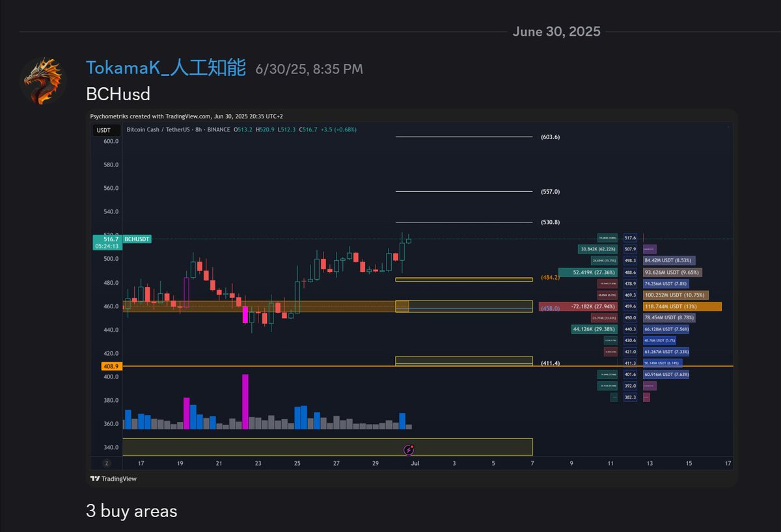Open the TokamaK_人工知能 username profile
Viewport: 781px width, 532px height.
coord(166,68)
